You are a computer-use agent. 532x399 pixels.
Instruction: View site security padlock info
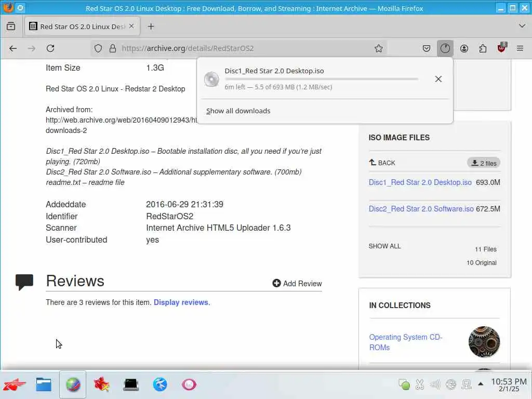(113, 48)
